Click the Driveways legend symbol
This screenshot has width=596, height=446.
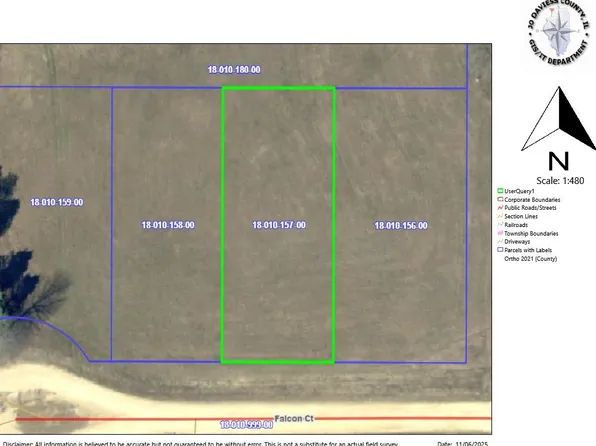(x=500, y=241)
